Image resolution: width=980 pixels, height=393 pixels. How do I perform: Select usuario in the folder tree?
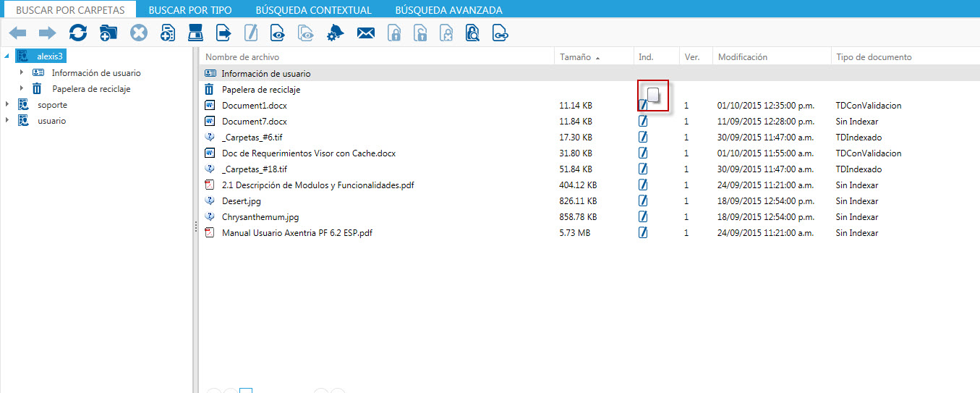pos(51,120)
